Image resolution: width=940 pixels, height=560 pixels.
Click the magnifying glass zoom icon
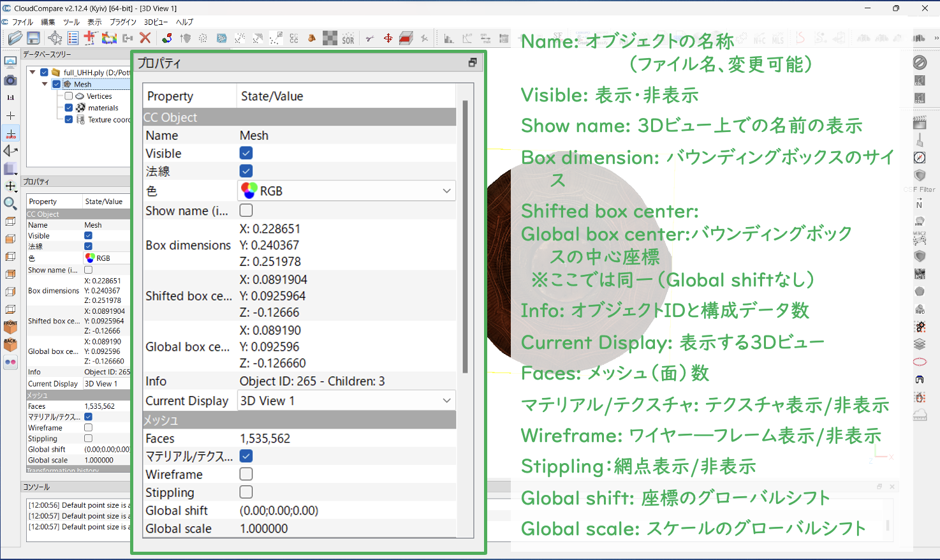10,203
